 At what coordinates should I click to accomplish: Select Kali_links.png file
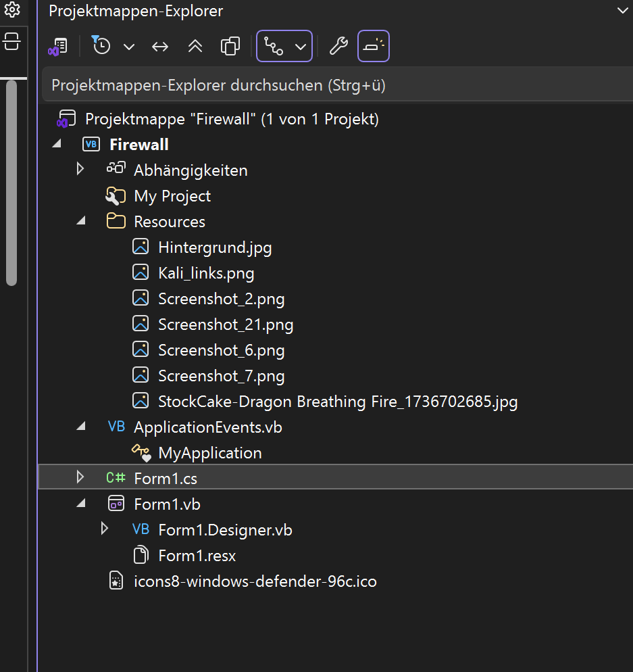pyautogui.click(x=207, y=273)
